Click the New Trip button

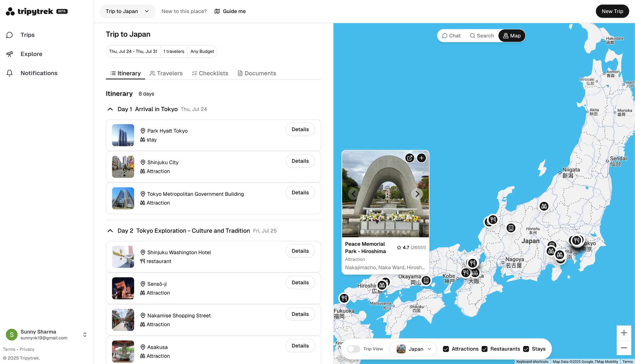coord(612,11)
